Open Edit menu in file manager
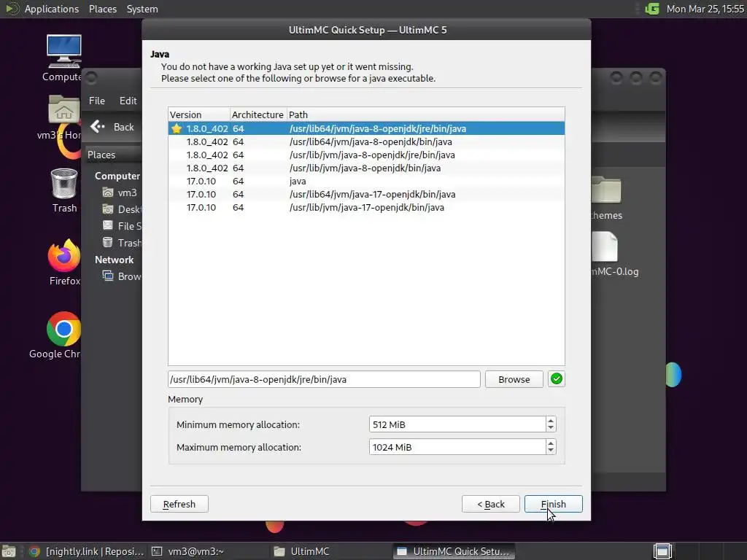Screen dimensions: 747x560 coord(128,101)
